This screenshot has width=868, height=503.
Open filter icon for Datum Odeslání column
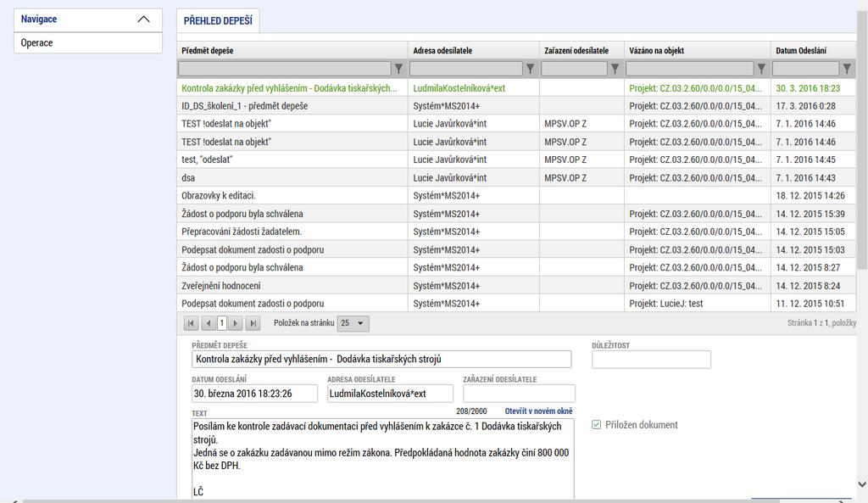[847, 69]
